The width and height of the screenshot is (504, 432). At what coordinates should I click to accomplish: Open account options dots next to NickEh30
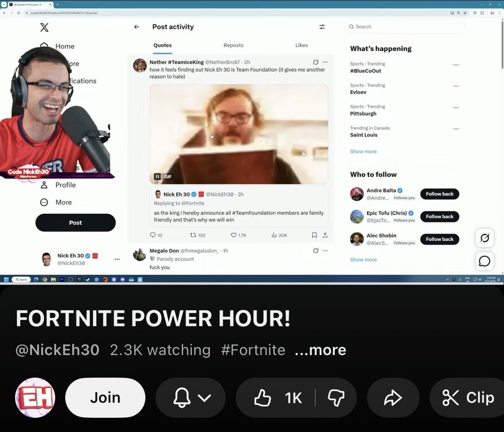pos(117,259)
